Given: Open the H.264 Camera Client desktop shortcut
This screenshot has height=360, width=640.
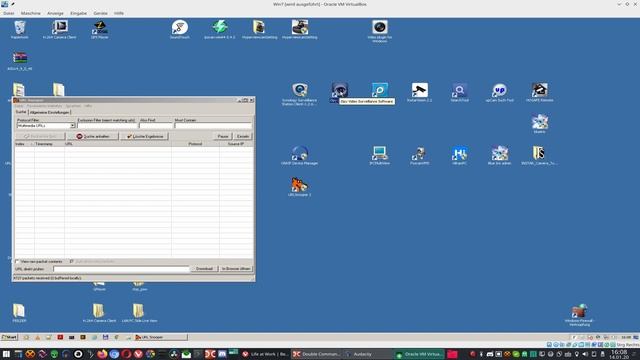Looking at the screenshot, I should pos(60,29).
